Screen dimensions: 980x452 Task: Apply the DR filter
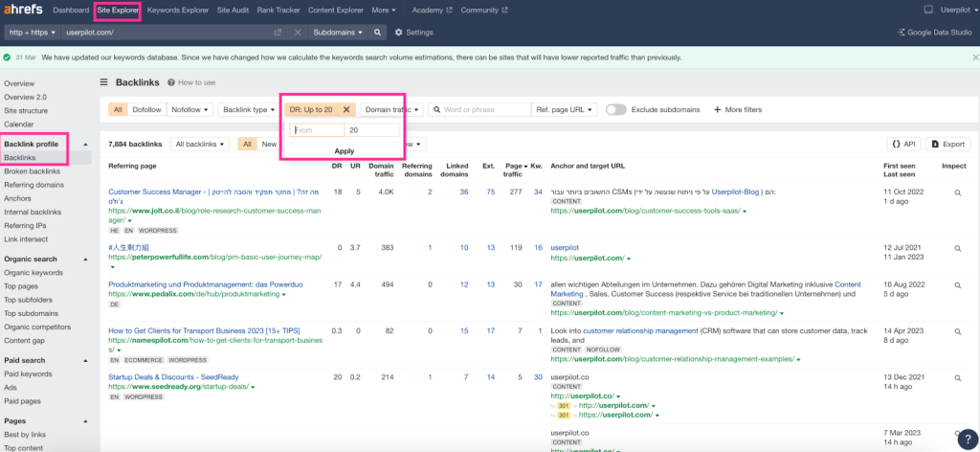coord(345,150)
